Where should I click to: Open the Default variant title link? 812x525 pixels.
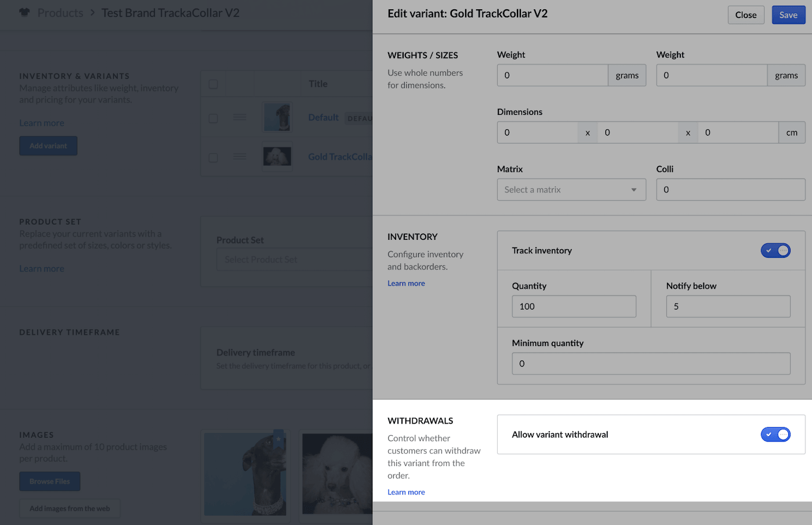(323, 118)
